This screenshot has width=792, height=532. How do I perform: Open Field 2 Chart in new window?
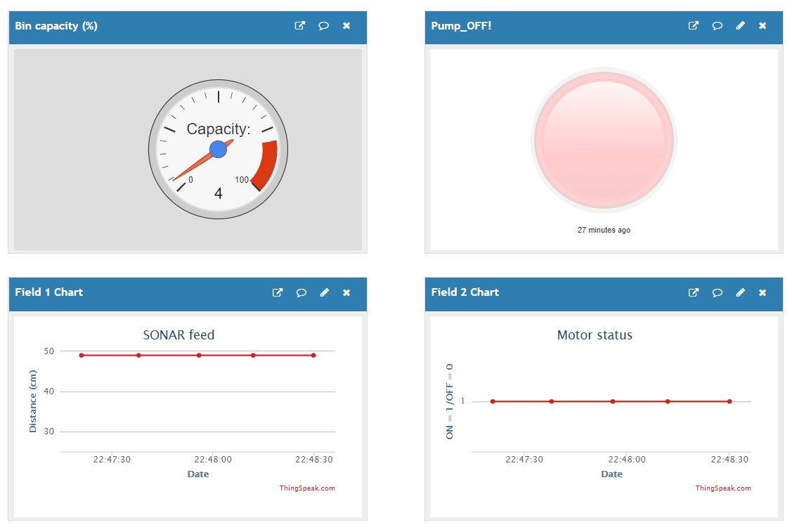tap(694, 292)
